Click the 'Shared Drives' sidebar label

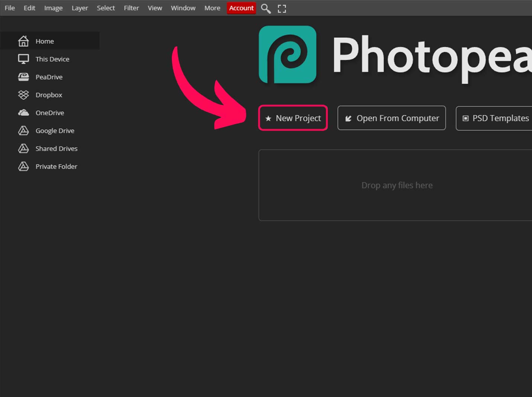(57, 148)
